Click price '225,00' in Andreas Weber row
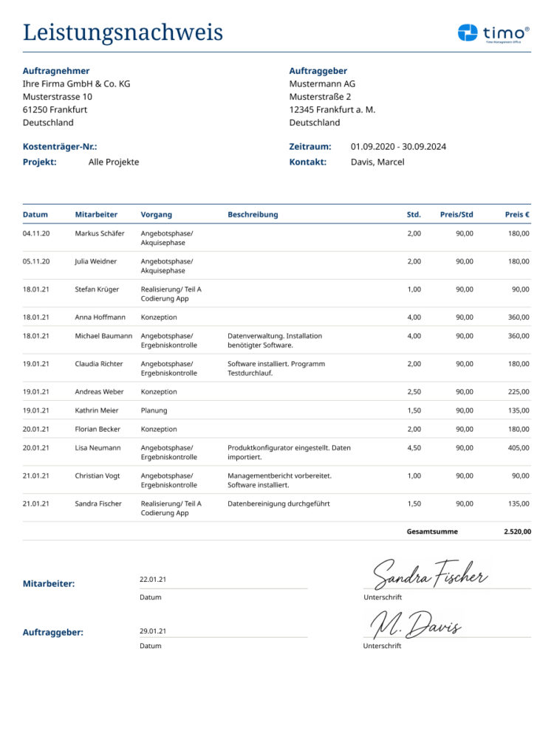554x756 pixels. 519,392
